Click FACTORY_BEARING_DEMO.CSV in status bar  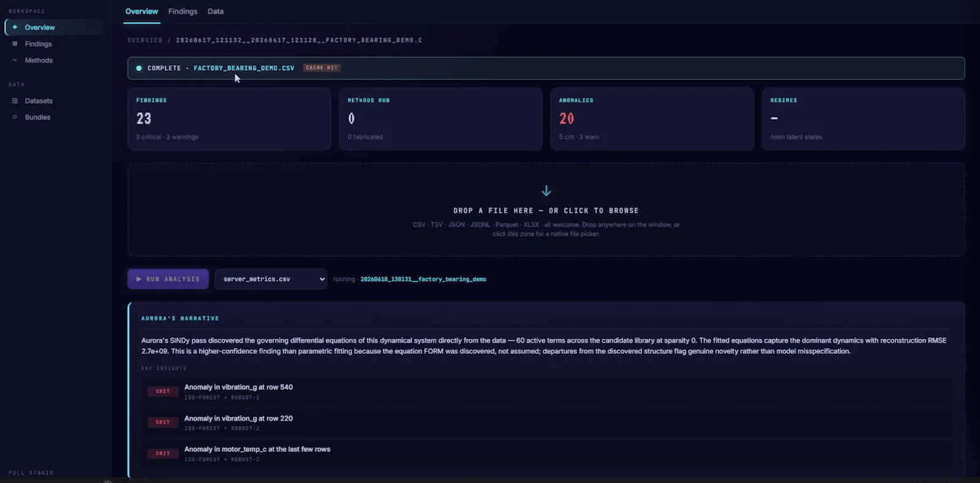pyautogui.click(x=244, y=68)
